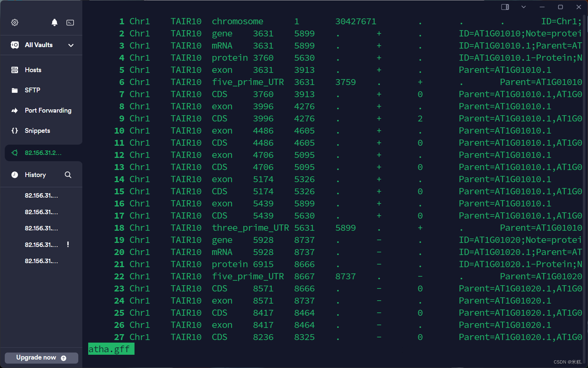Click 'chromosome' on terminal line 1
Screen dimensions: 588x368
[237, 21]
